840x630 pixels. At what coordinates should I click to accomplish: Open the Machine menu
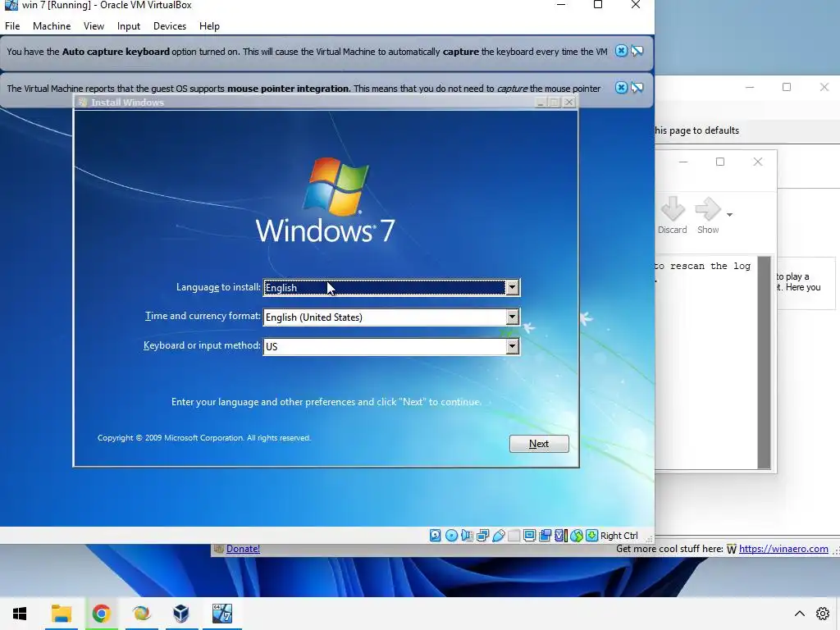click(52, 26)
